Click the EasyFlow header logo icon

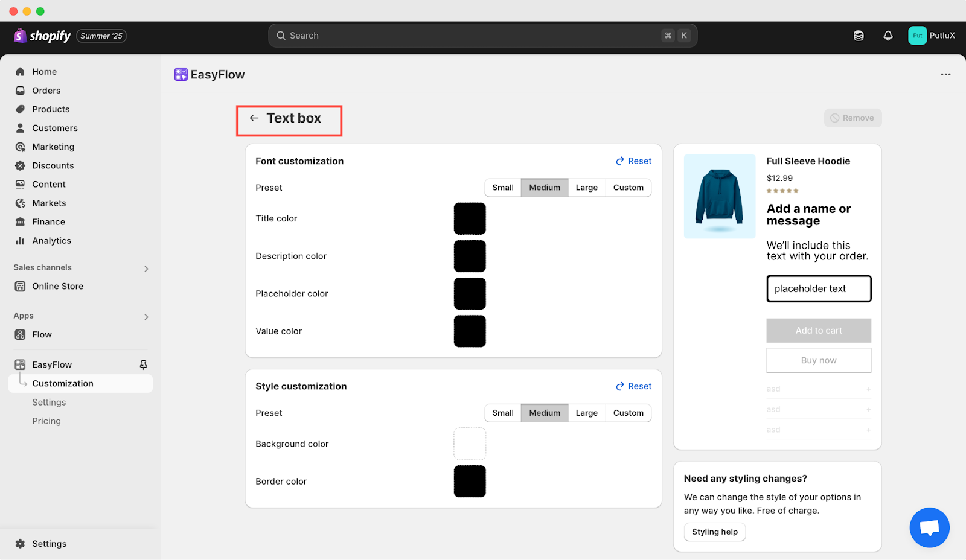181,74
